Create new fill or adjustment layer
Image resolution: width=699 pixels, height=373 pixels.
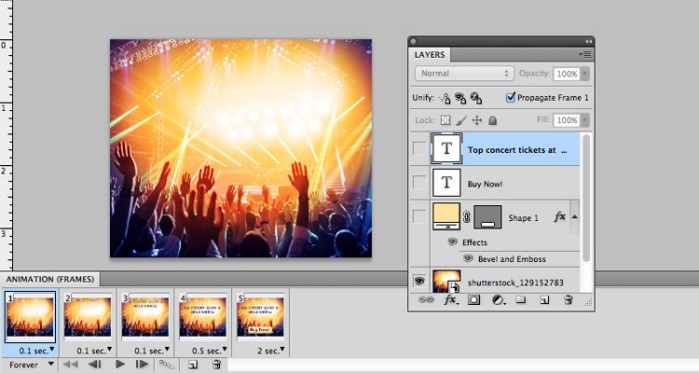pos(498,300)
